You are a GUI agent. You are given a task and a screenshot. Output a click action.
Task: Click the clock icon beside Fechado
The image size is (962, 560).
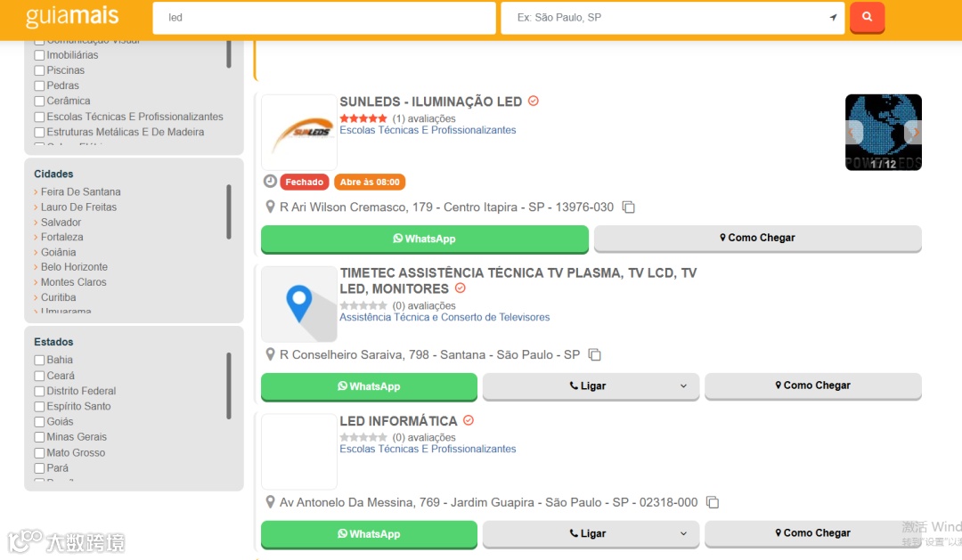pyautogui.click(x=270, y=181)
